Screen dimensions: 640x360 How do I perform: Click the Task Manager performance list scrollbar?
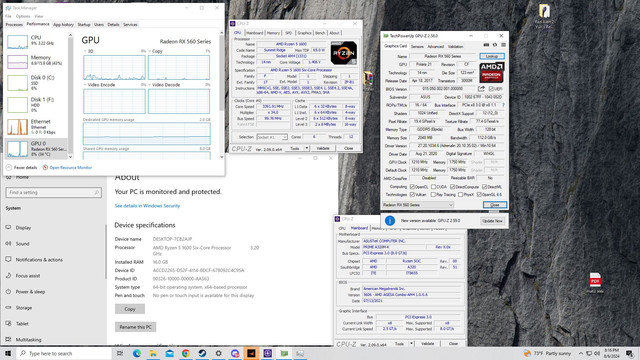pyautogui.click(x=70, y=96)
